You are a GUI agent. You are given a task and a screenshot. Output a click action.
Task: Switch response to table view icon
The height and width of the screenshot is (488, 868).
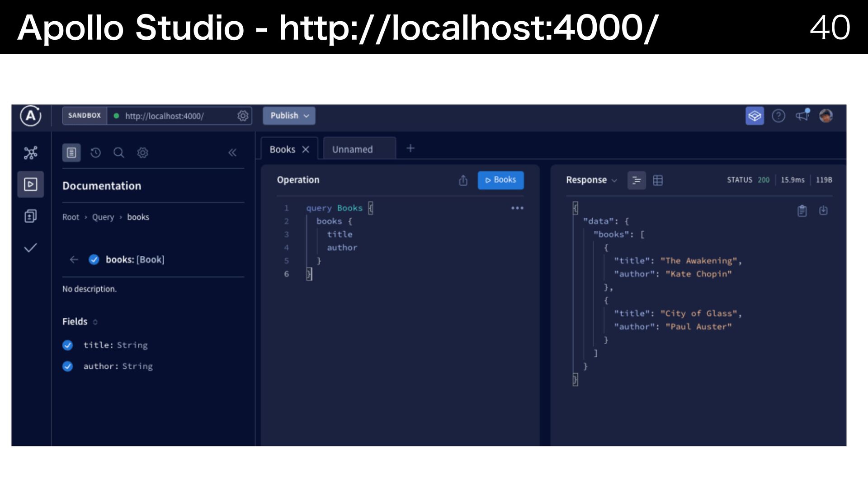tap(658, 180)
